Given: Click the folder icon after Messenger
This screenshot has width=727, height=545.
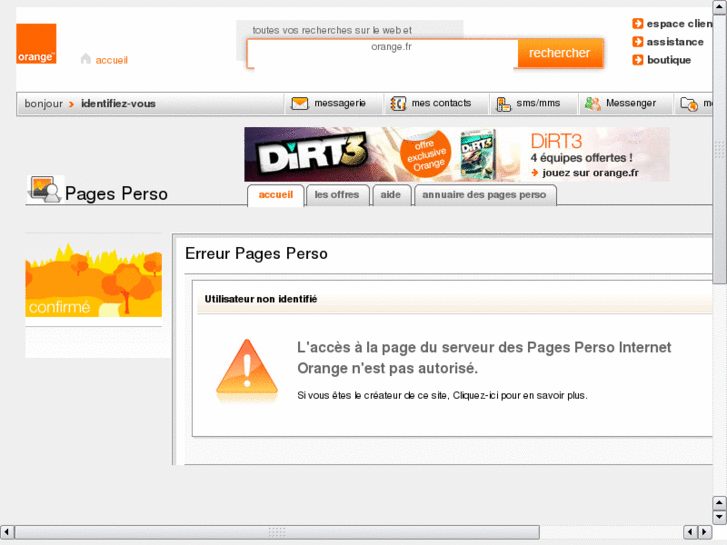Looking at the screenshot, I should pyautogui.click(x=689, y=104).
